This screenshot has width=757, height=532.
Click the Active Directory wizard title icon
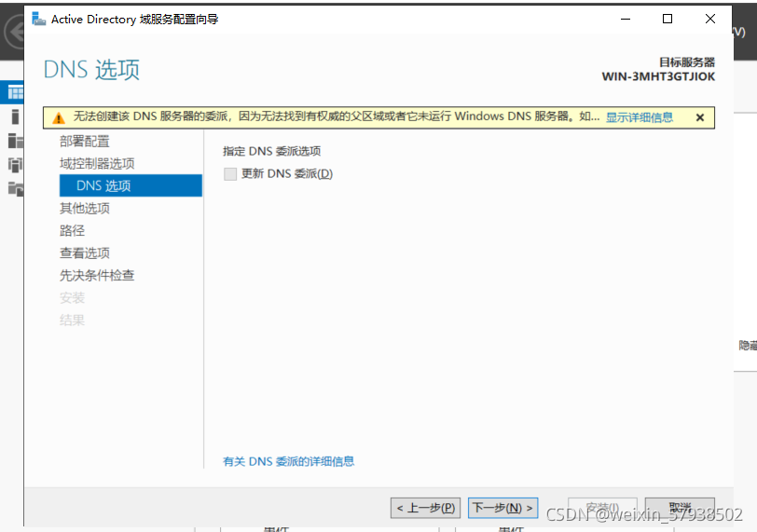click(x=38, y=19)
